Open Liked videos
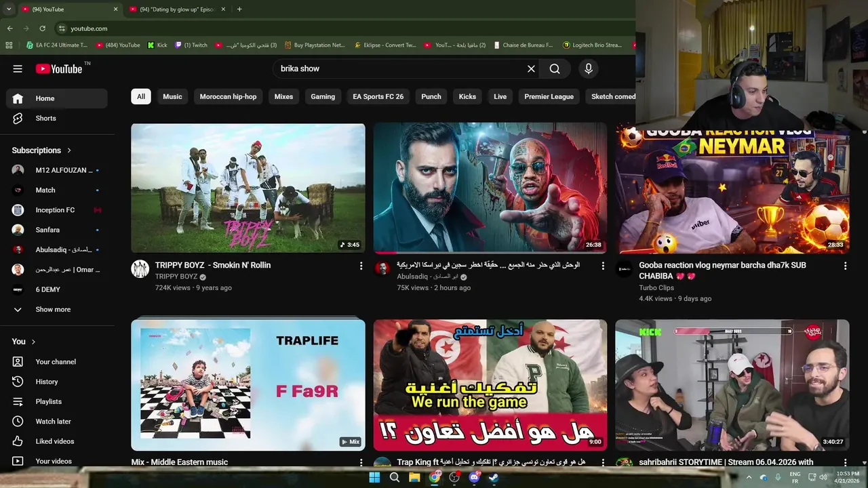Image resolution: width=868 pixels, height=488 pixels. click(56, 441)
